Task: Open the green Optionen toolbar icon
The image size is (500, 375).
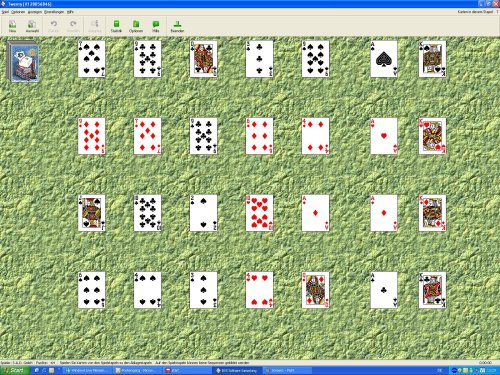Action: click(x=136, y=26)
